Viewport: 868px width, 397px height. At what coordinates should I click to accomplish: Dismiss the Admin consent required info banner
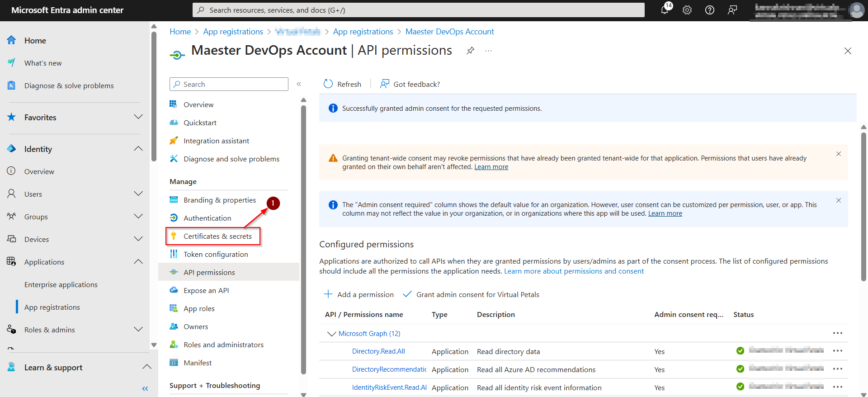tap(839, 200)
